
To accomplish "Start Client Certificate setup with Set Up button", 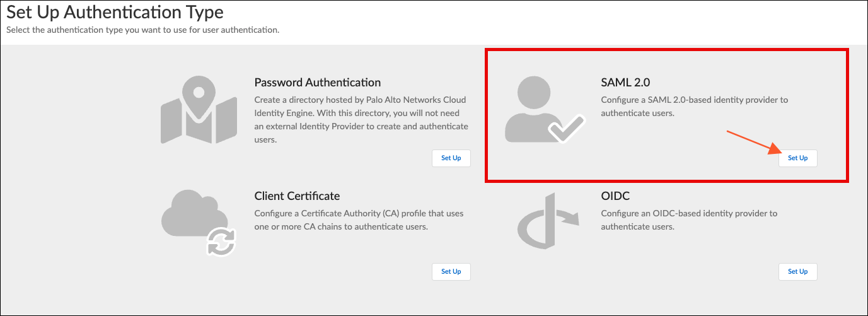I will [451, 272].
